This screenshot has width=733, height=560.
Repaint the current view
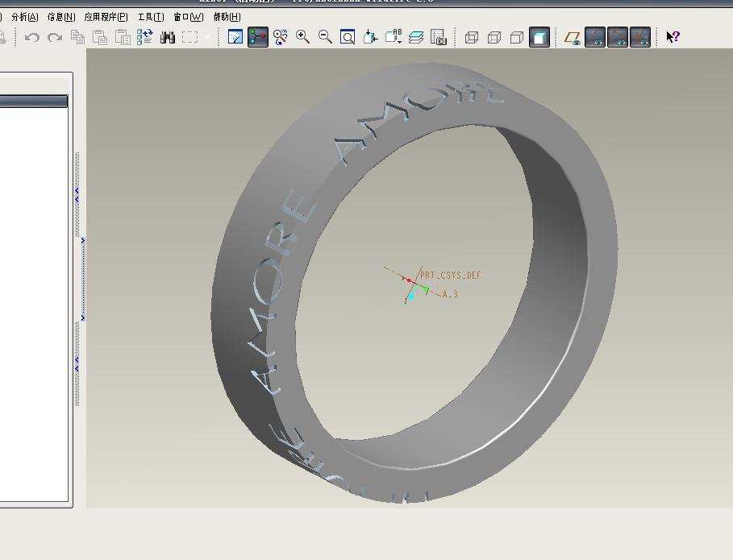tap(235, 37)
